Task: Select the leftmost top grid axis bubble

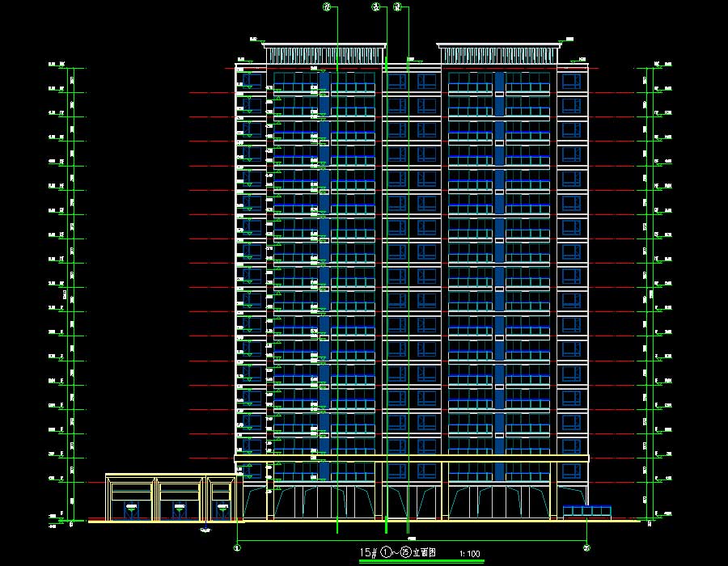Action: [x=328, y=7]
